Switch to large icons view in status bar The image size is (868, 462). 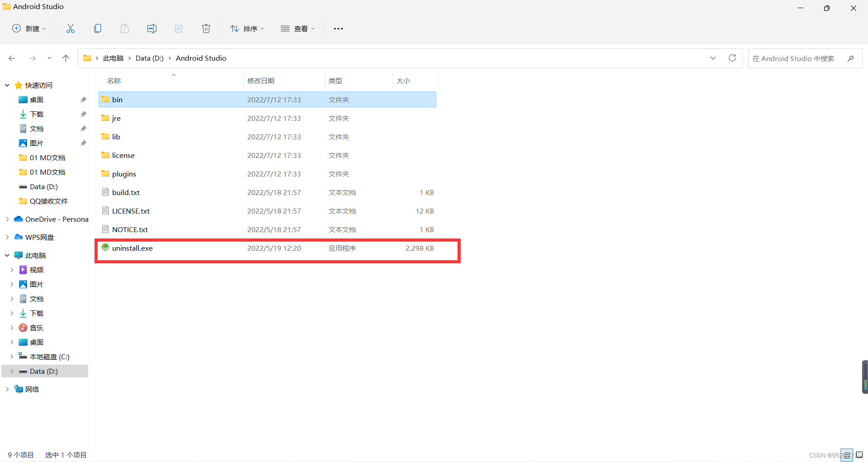859,455
